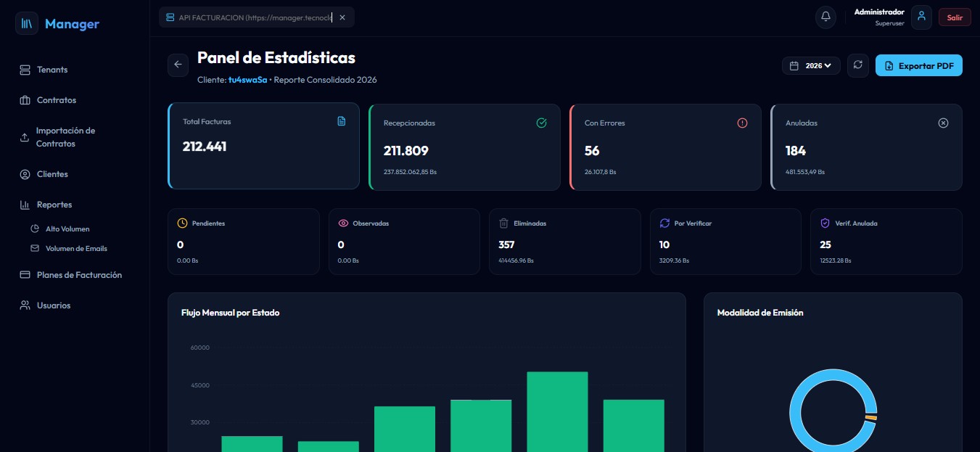Click the Clientes person icon

point(25,174)
